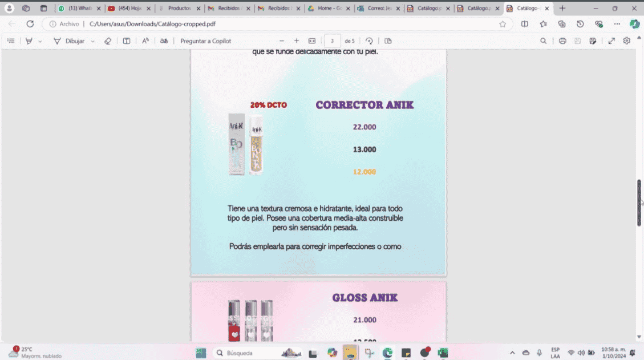
Task: Zoom out the PDF with minus button
Action: point(282,41)
